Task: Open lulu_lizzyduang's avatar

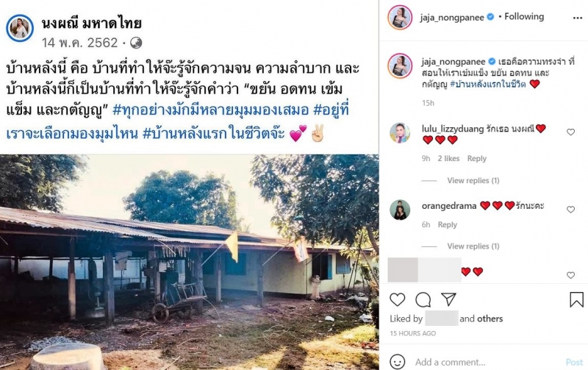Action: click(400, 134)
